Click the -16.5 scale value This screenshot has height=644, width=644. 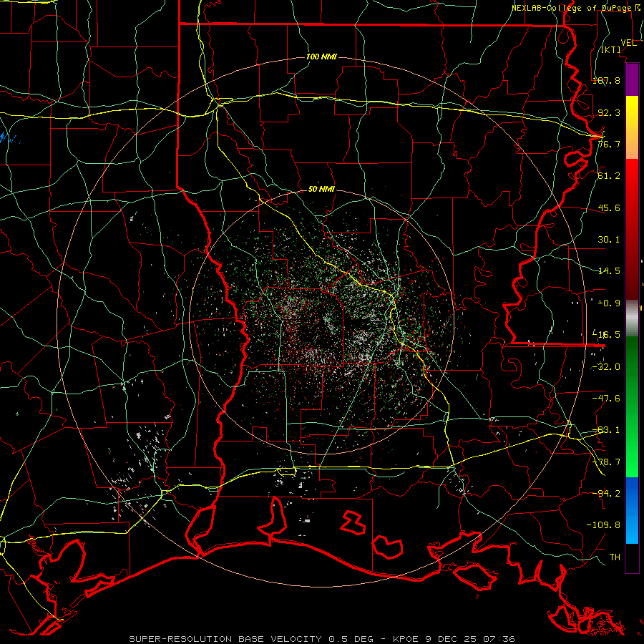click(606, 335)
